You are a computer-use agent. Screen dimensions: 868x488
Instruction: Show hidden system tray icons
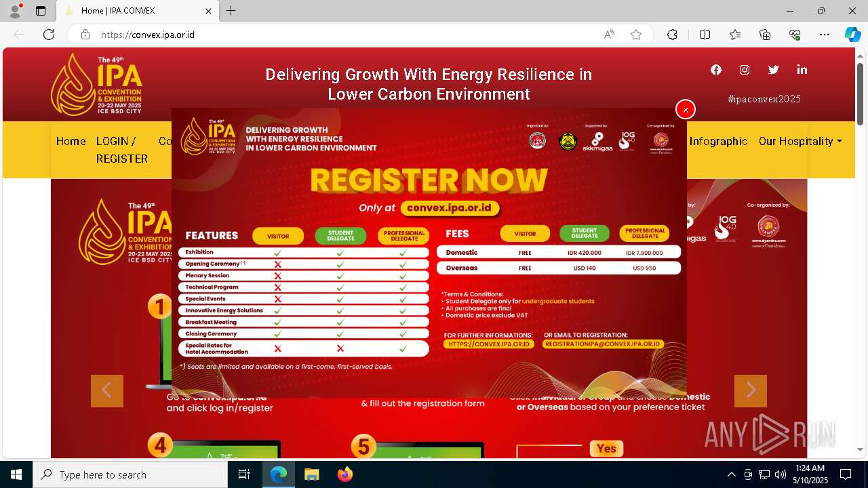[x=731, y=474]
